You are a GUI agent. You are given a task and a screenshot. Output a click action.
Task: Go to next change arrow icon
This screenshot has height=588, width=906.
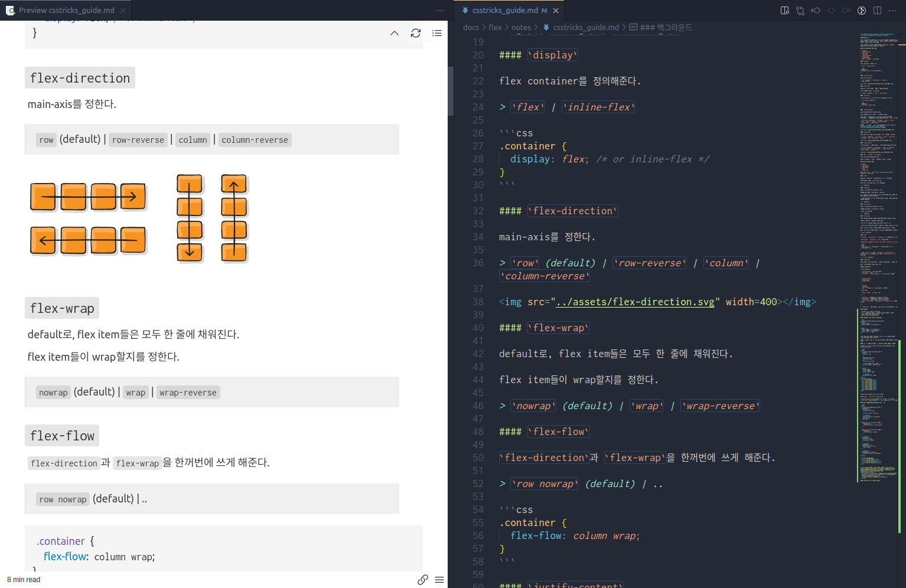coord(846,11)
